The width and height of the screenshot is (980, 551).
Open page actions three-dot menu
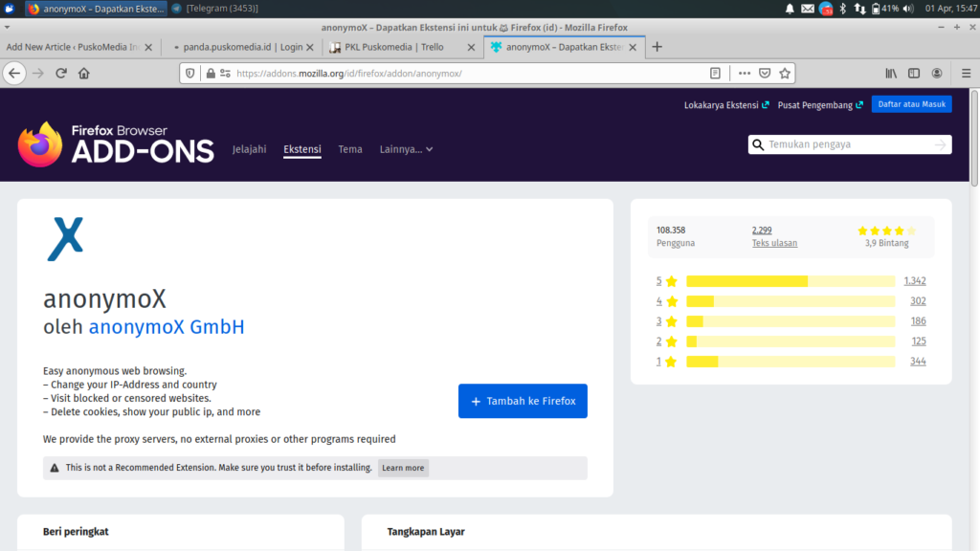click(744, 73)
